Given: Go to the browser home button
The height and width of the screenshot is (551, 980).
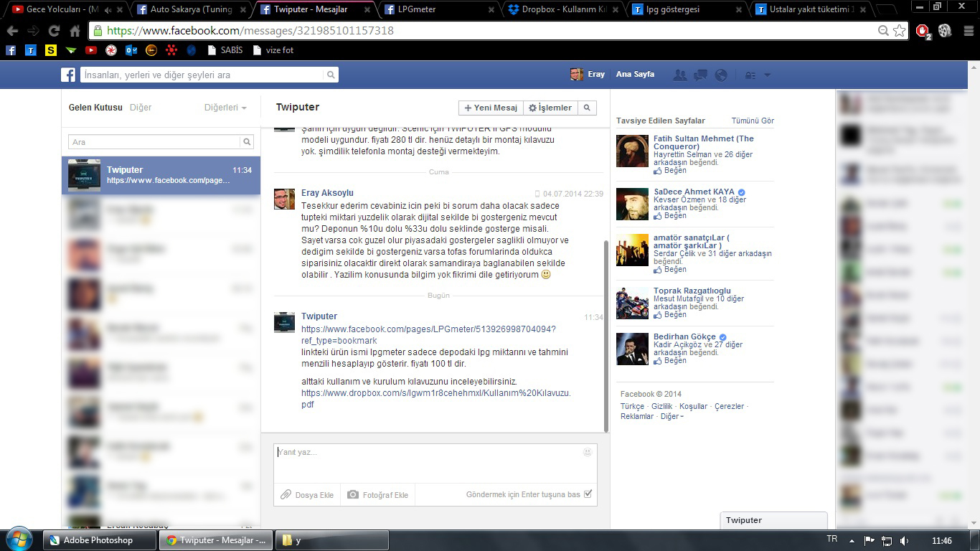Looking at the screenshot, I should click(75, 31).
